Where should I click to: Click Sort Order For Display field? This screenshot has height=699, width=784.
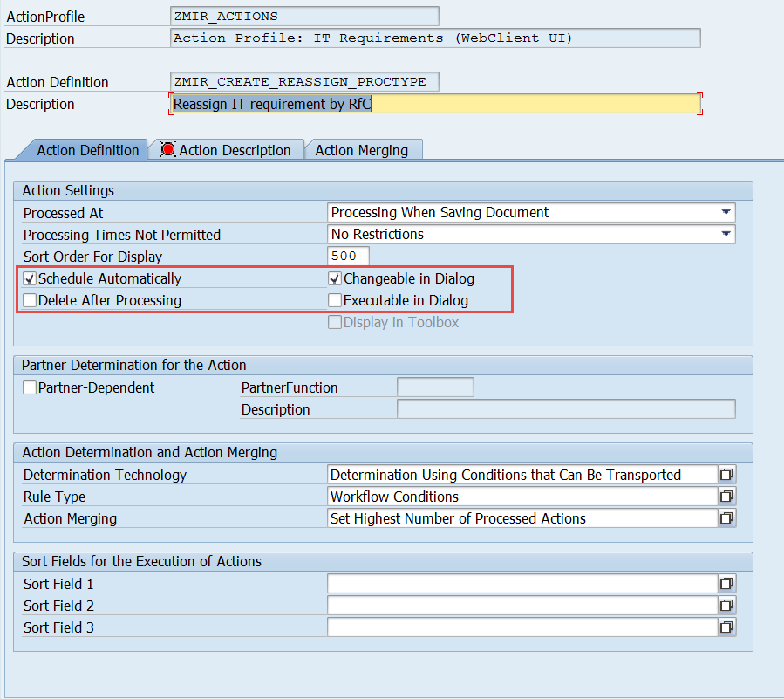pos(348,257)
